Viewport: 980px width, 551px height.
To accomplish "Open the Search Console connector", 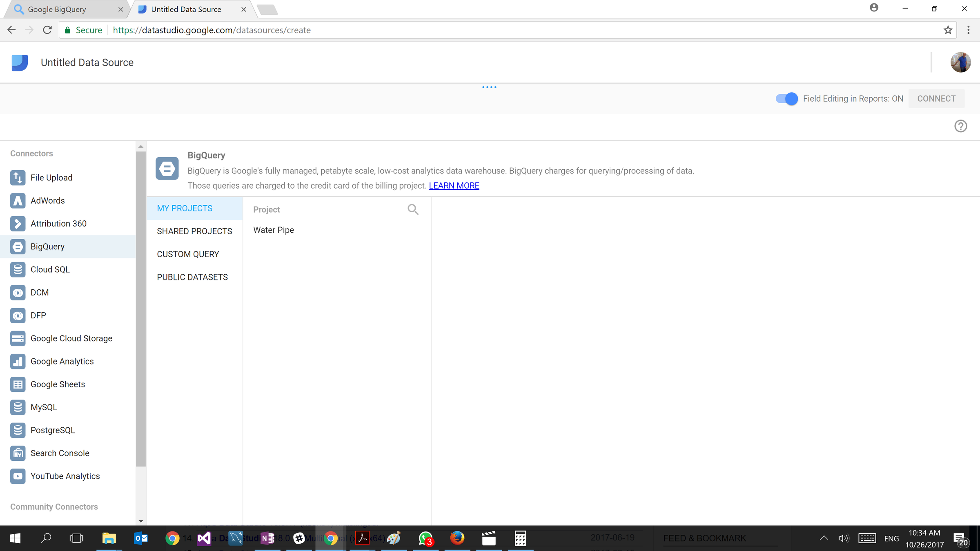I will (x=68, y=453).
